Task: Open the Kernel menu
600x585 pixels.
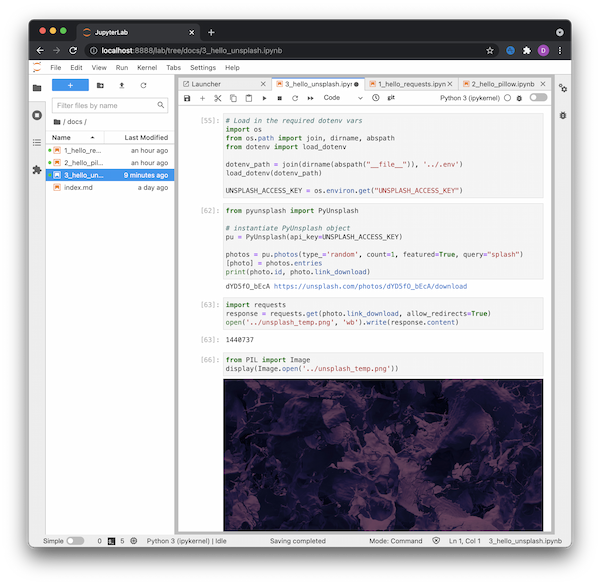Action: (145, 67)
